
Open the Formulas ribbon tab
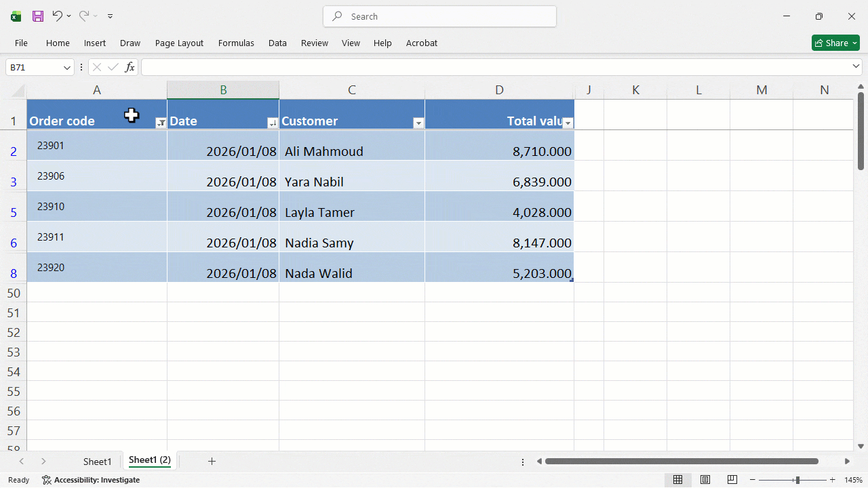point(236,43)
